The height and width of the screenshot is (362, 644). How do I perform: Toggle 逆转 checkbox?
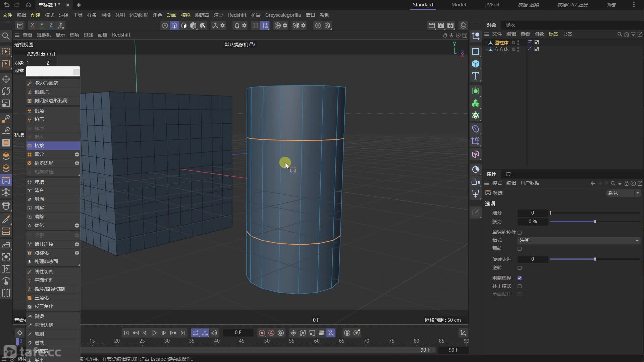[x=520, y=268]
